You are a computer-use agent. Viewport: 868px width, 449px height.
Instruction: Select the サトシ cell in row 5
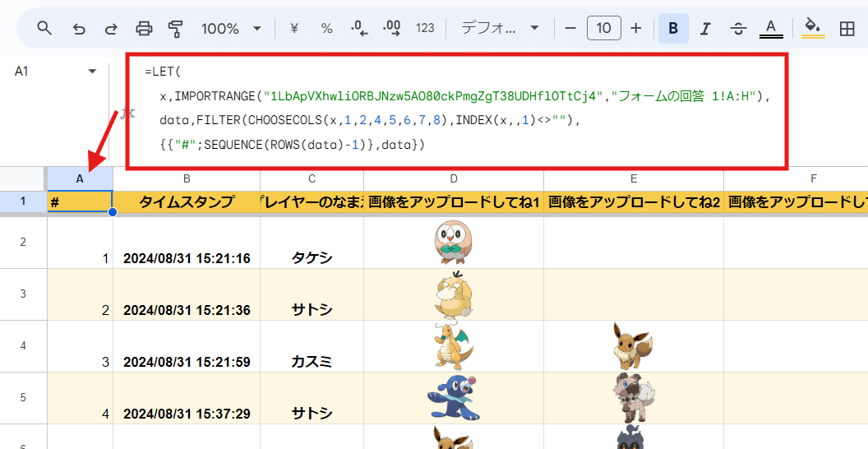(x=312, y=397)
